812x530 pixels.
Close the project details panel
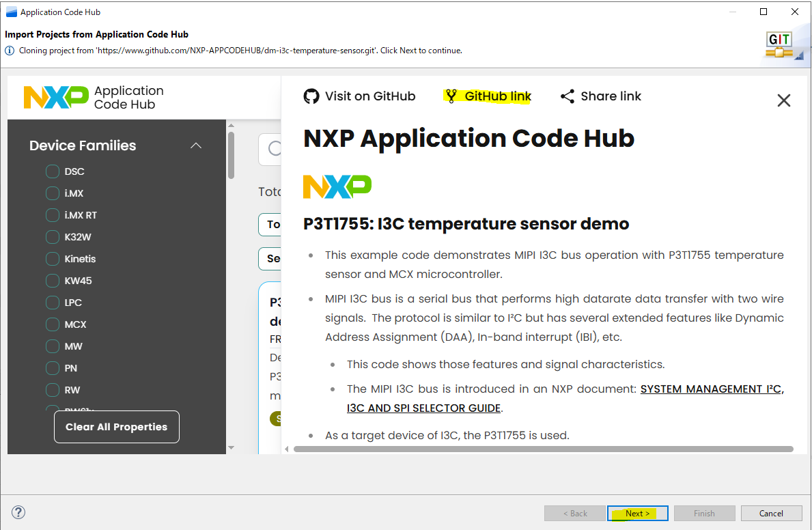[x=783, y=101]
